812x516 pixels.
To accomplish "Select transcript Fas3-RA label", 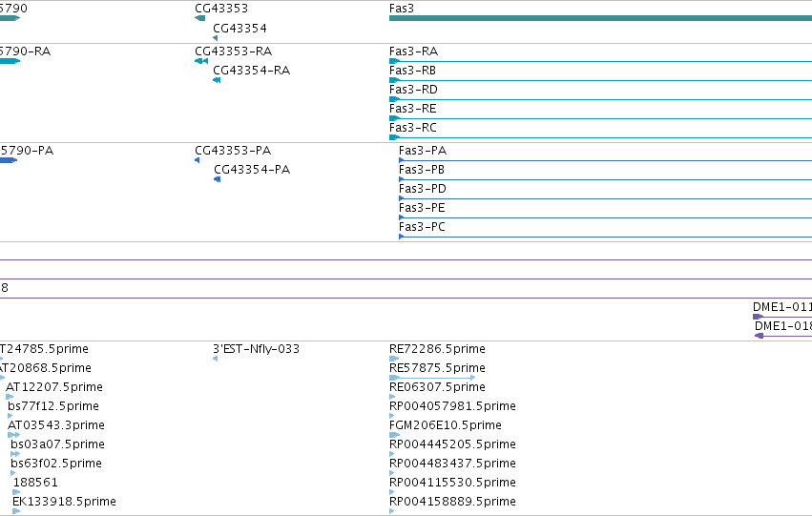I will pyautogui.click(x=413, y=52).
